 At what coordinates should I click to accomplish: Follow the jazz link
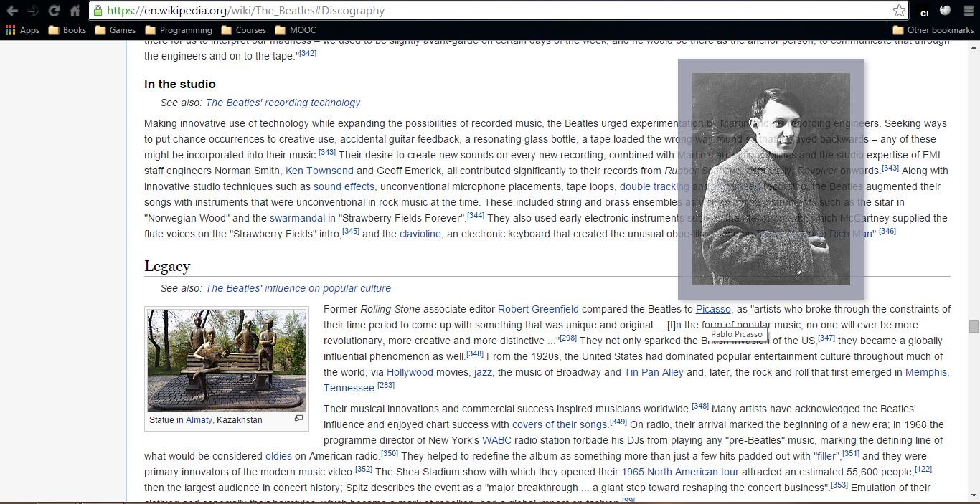(x=483, y=372)
